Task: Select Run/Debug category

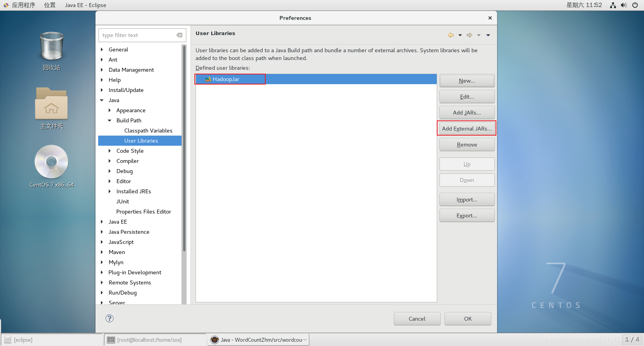Action: (122, 293)
